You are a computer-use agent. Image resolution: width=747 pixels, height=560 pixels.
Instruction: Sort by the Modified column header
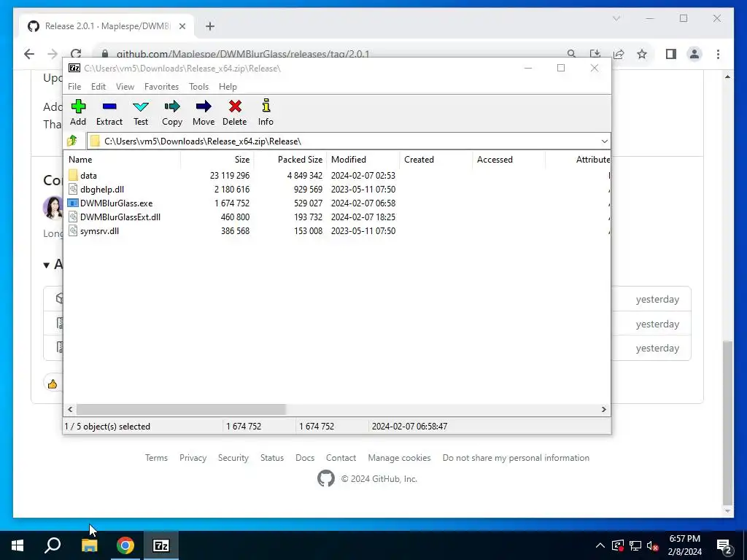[x=363, y=160]
